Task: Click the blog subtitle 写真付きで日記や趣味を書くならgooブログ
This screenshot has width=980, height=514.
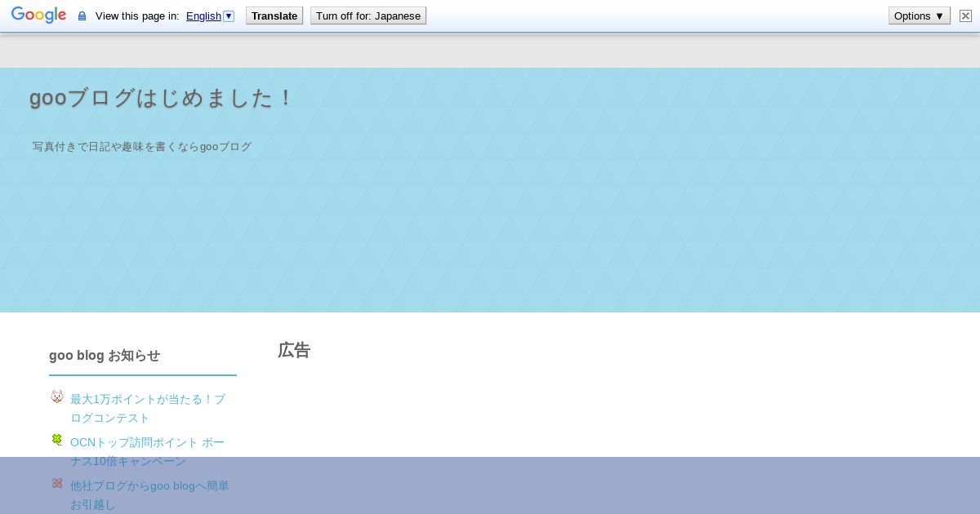Action: click(142, 147)
